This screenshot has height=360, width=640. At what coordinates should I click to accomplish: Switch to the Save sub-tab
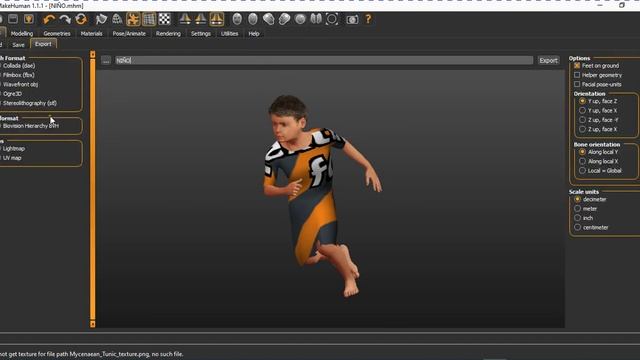[x=18, y=44]
